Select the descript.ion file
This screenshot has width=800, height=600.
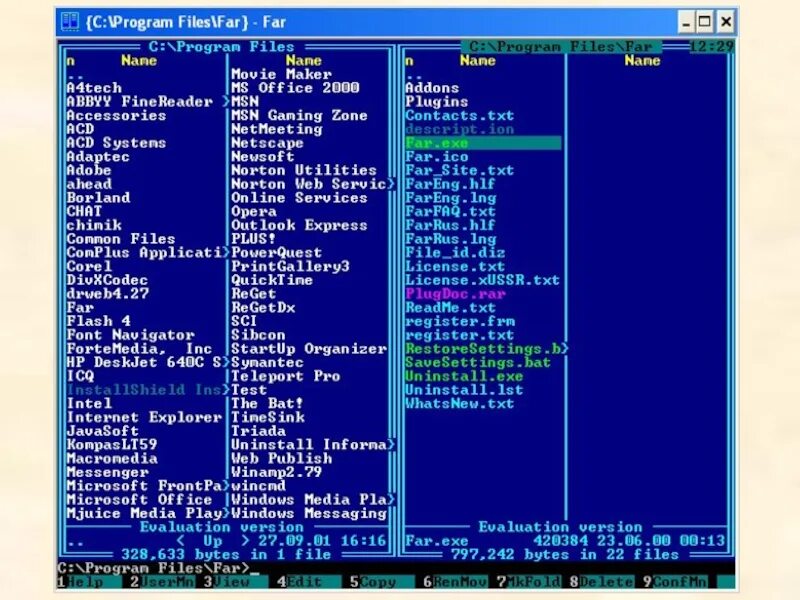[459, 129]
